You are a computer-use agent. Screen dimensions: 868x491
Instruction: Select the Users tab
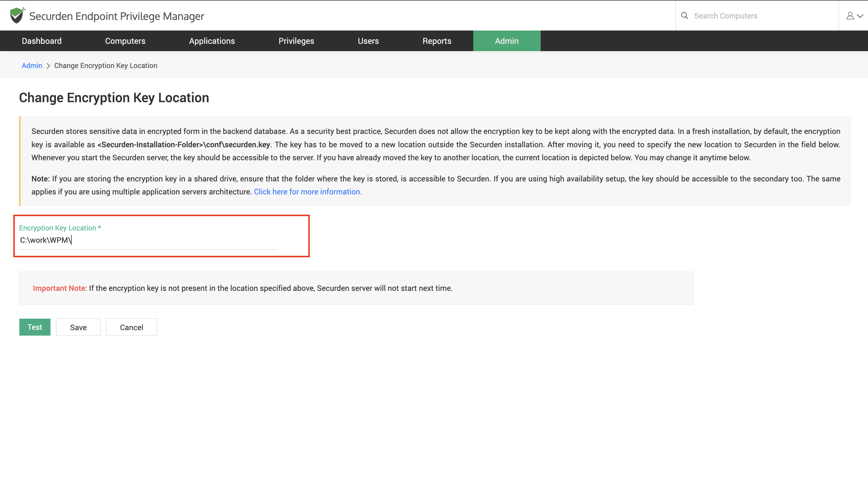pyautogui.click(x=368, y=41)
